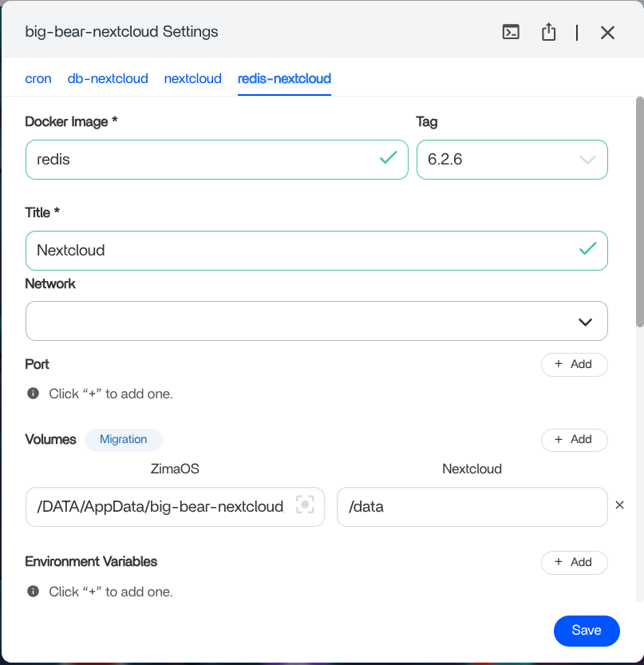
Task: Close the big-bear-nextcloud Settings dialog
Action: click(607, 32)
